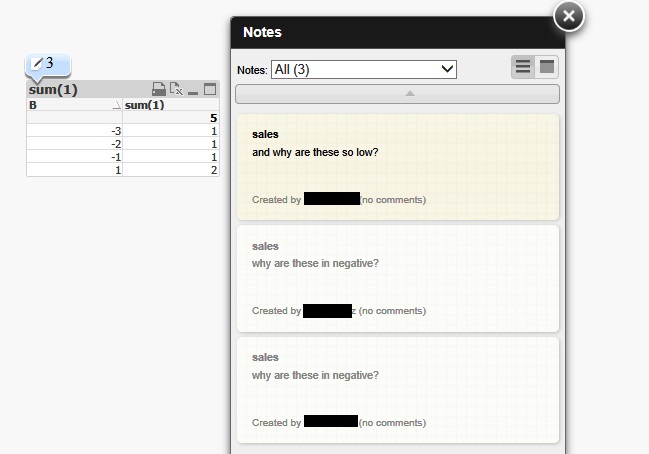This screenshot has height=454, width=649.
Task: Maximize the sum(1) table object
Action: coord(210,89)
